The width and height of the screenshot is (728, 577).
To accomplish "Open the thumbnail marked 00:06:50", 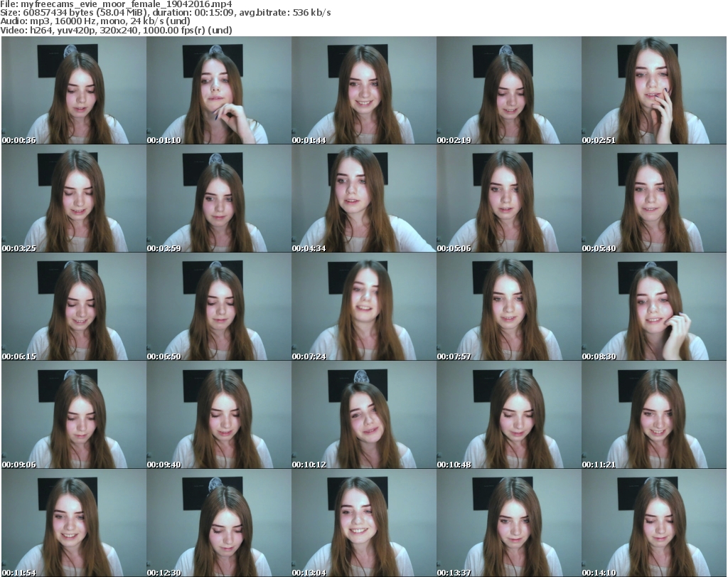I will click(x=219, y=307).
